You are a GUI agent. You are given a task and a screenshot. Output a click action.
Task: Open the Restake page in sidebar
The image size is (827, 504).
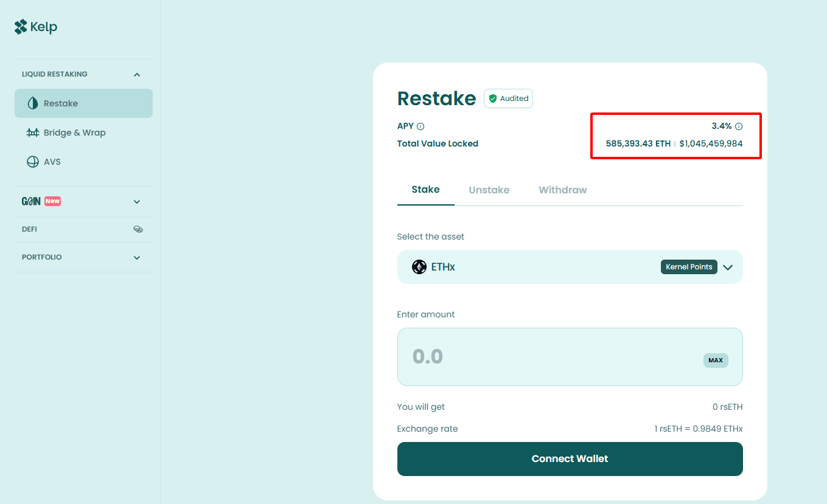click(83, 103)
